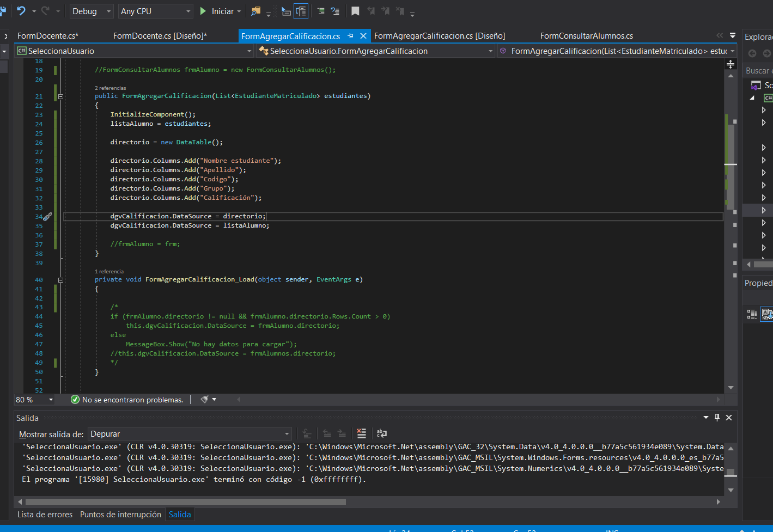The height and width of the screenshot is (532, 773).
Task: Click the output window scroll up arrow
Action: (731, 448)
